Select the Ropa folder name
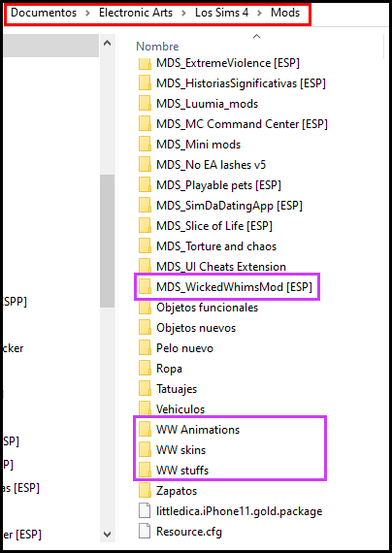This screenshot has width=392, height=553. click(169, 369)
